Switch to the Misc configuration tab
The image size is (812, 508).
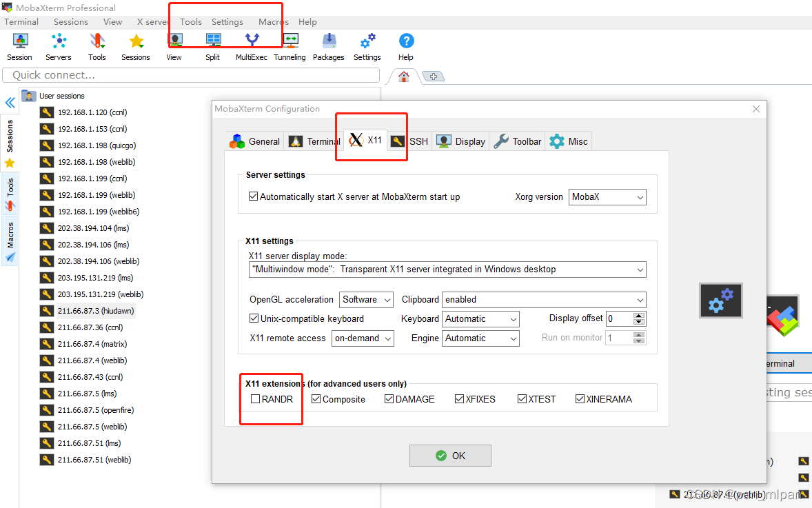[x=569, y=141]
